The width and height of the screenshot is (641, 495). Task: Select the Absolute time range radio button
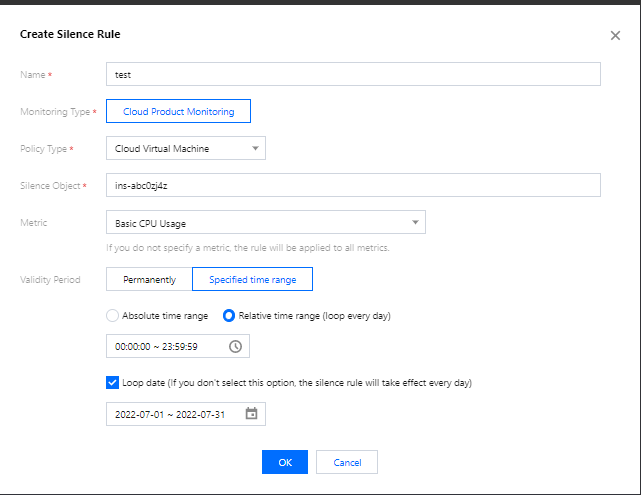(x=113, y=316)
